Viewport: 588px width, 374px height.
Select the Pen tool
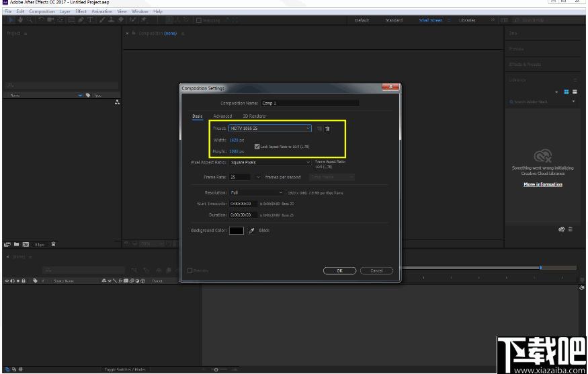click(81, 20)
